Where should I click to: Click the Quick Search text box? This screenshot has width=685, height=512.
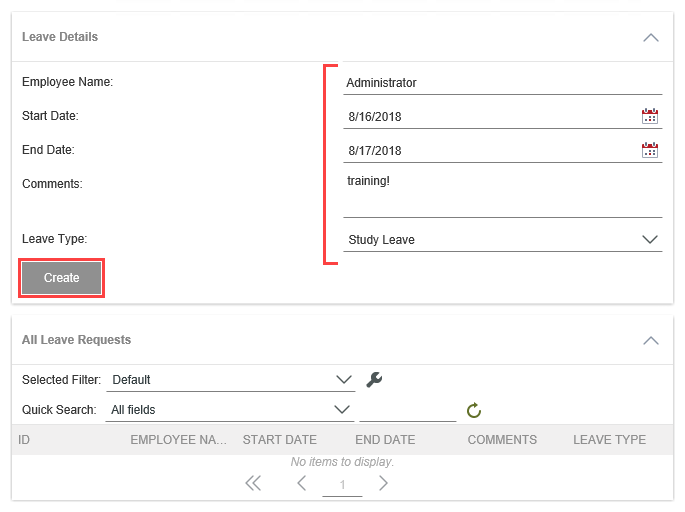point(408,410)
